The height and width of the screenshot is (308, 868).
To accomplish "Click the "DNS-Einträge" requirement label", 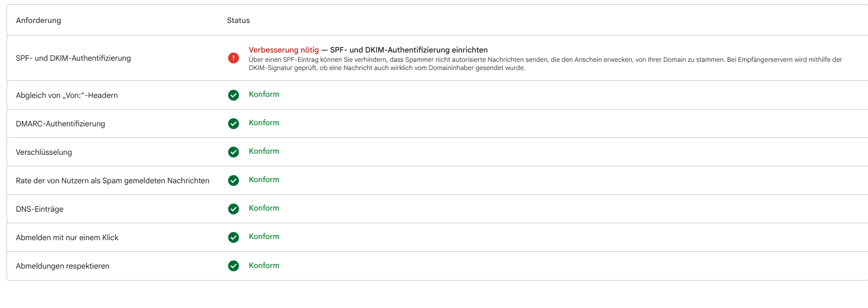I will pyautogui.click(x=39, y=209).
